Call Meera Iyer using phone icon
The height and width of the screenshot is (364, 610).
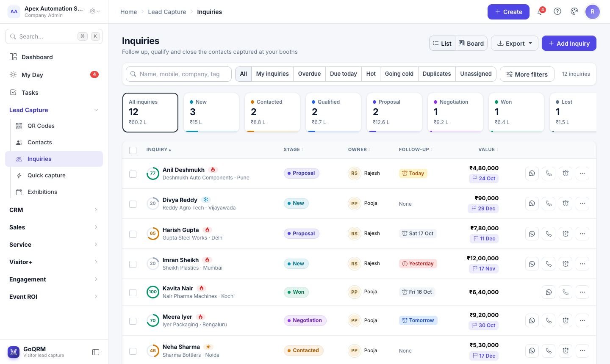pyautogui.click(x=549, y=320)
